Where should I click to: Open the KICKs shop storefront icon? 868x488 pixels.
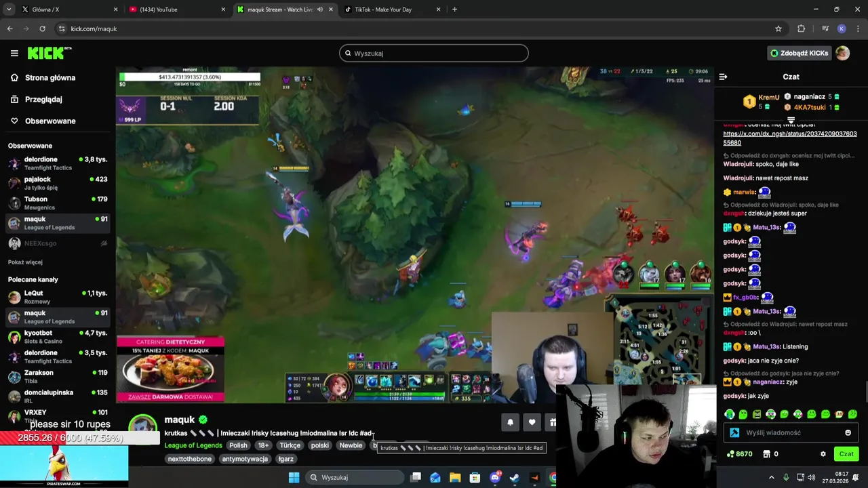tap(767, 454)
